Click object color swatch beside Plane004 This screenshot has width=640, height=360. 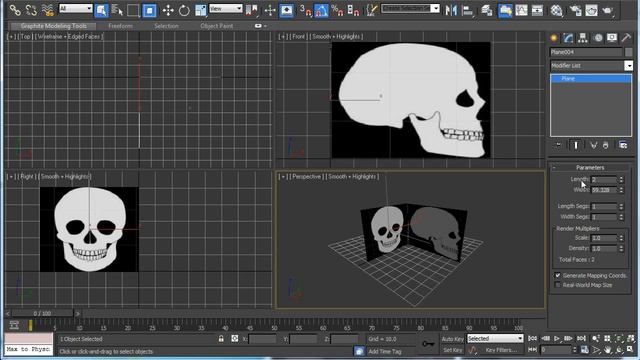(629, 52)
